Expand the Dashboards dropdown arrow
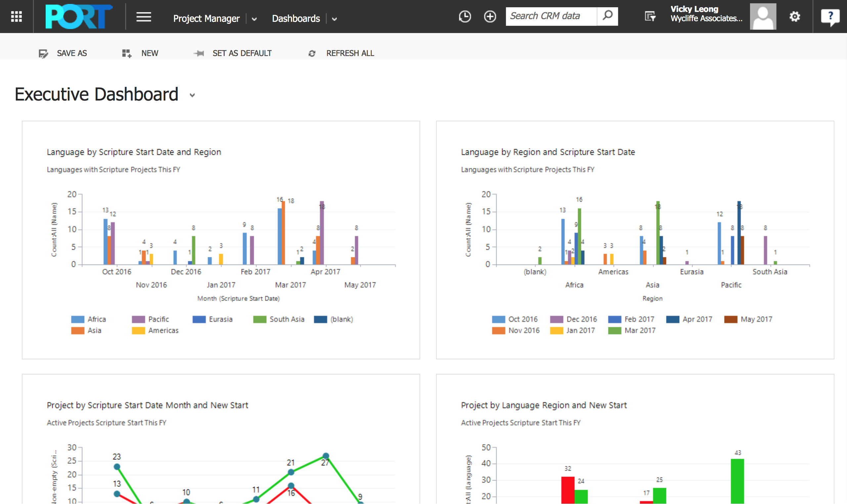This screenshot has height=504, width=847. [334, 19]
